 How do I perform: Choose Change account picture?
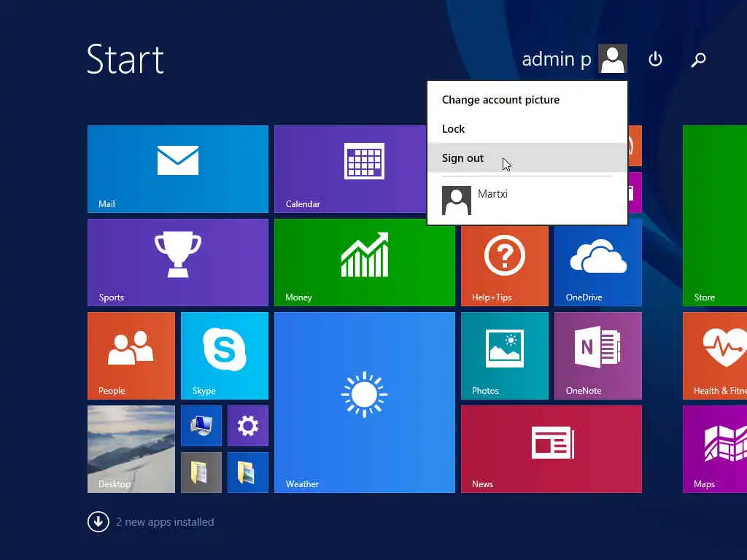click(x=527, y=99)
